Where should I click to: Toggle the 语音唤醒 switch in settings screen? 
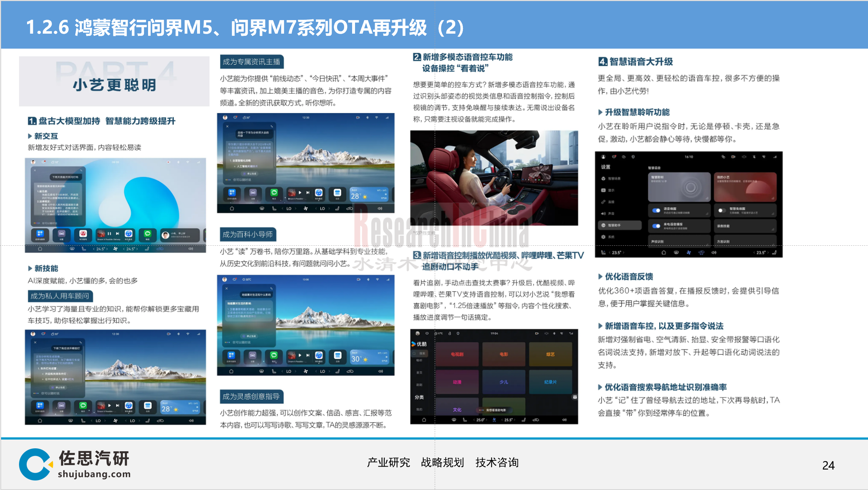pyautogui.click(x=656, y=210)
